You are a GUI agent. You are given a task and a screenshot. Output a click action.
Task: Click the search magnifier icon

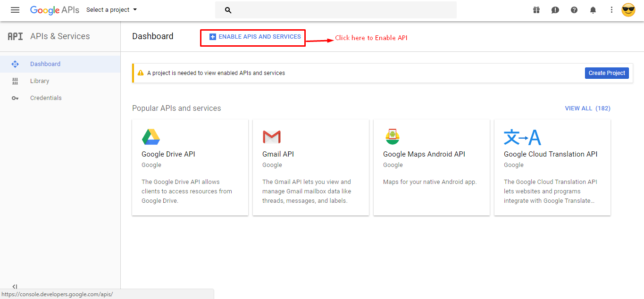[228, 10]
